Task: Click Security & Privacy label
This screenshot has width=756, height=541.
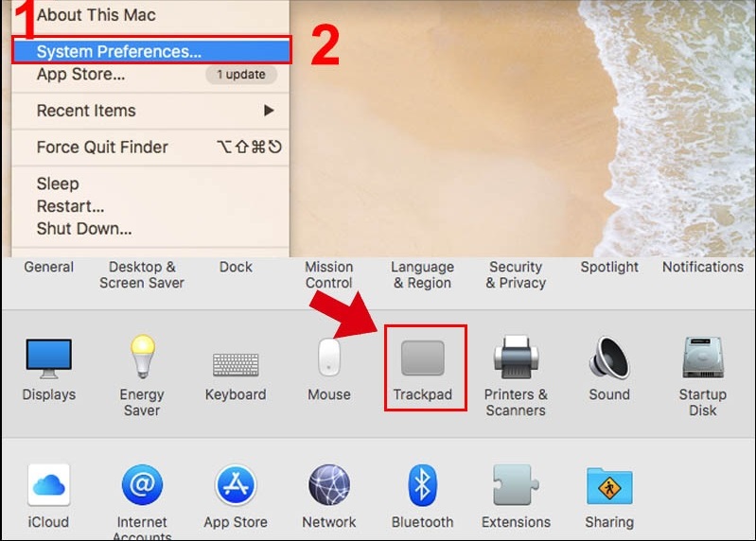Action: coord(516,274)
